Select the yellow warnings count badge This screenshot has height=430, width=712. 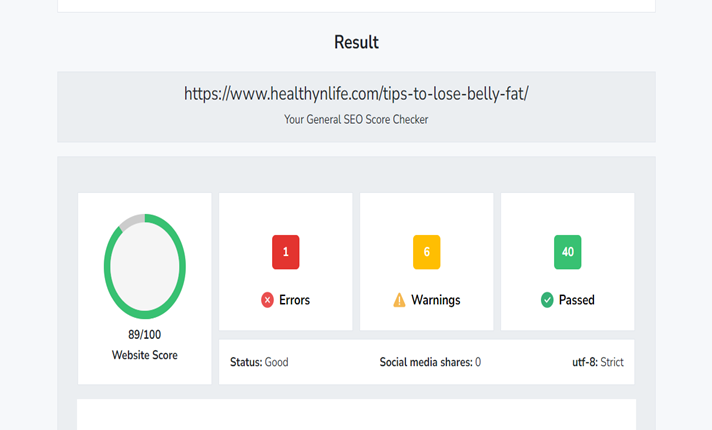tap(427, 252)
